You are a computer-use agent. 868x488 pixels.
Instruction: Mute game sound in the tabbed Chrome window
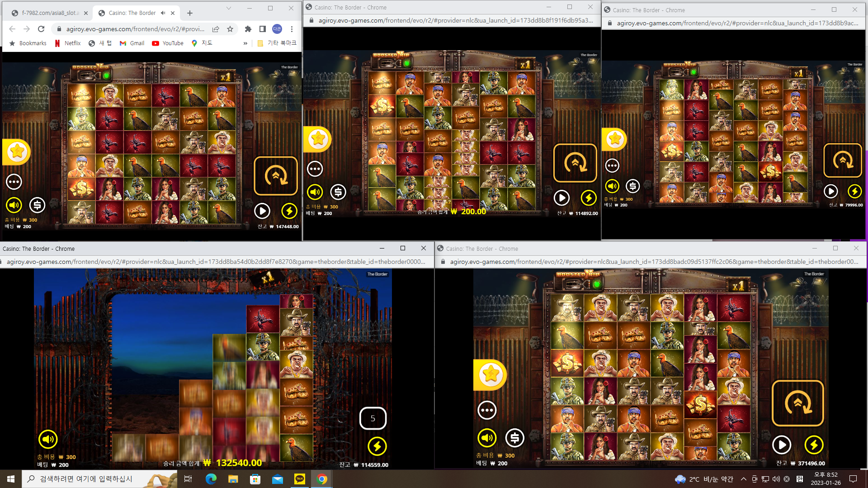pos(14,205)
